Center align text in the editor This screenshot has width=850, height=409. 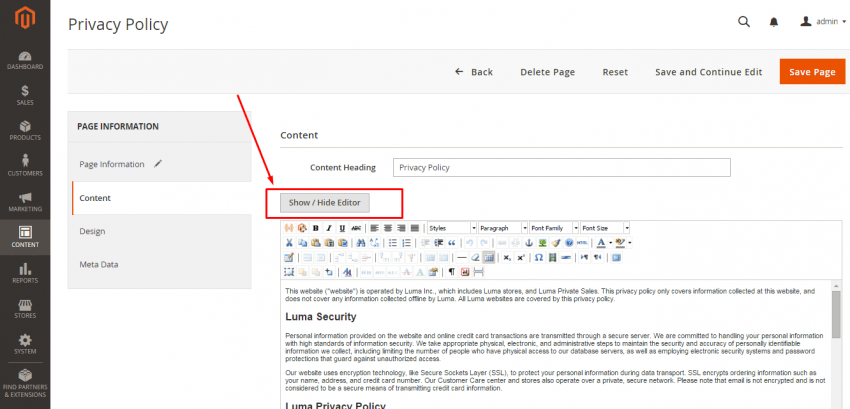pos(388,228)
